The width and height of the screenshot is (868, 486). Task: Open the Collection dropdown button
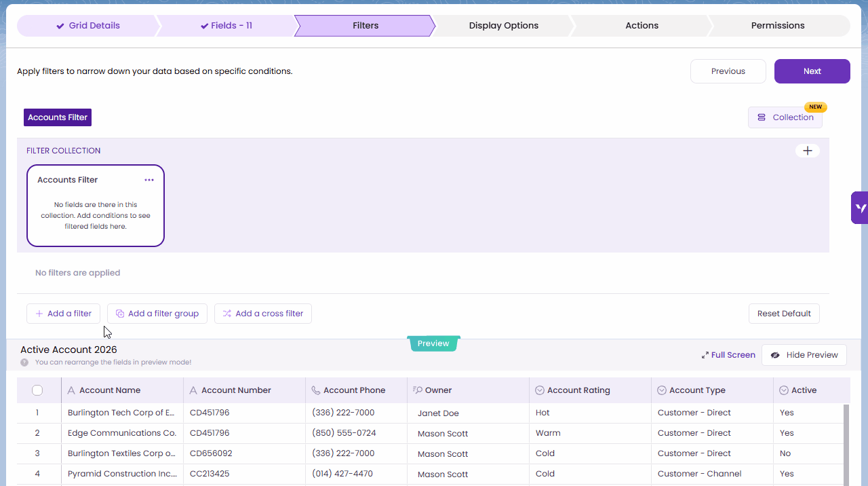click(x=785, y=117)
